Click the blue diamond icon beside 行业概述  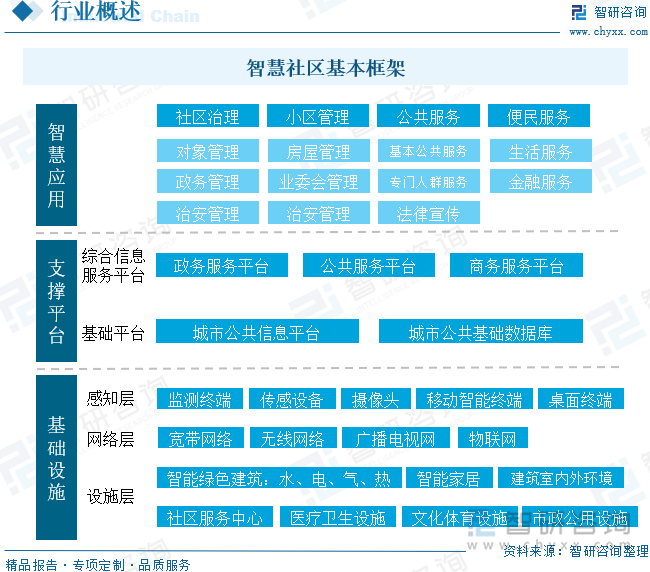[22, 10]
